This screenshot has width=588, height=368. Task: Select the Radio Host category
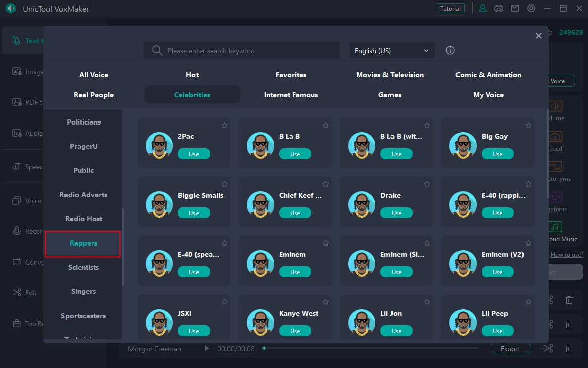(84, 219)
